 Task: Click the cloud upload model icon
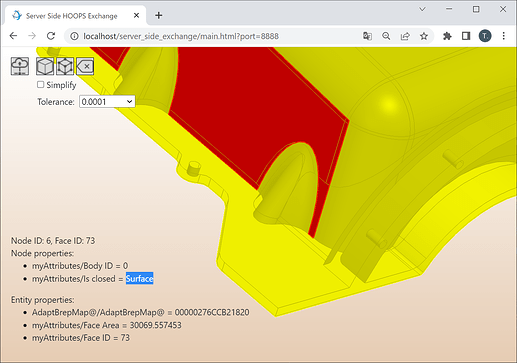[x=20, y=66]
